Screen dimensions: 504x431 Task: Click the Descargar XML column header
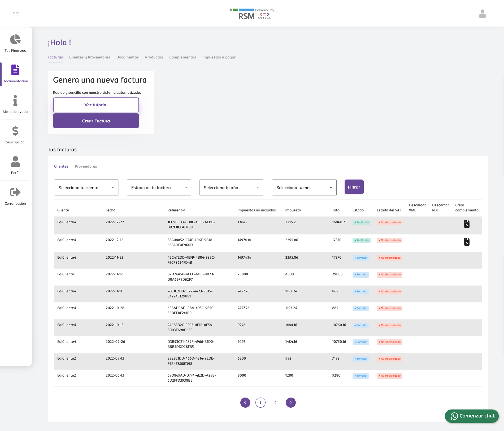coord(417,208)
